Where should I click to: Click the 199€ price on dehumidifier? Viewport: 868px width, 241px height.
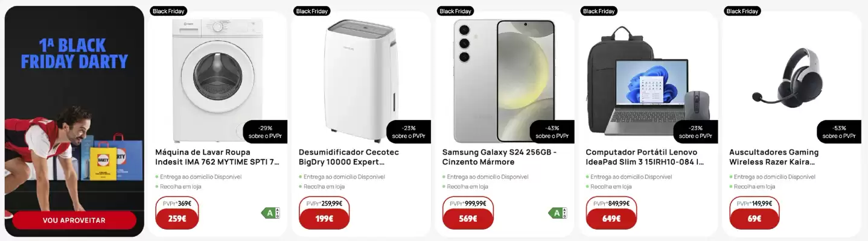[324, 219]
